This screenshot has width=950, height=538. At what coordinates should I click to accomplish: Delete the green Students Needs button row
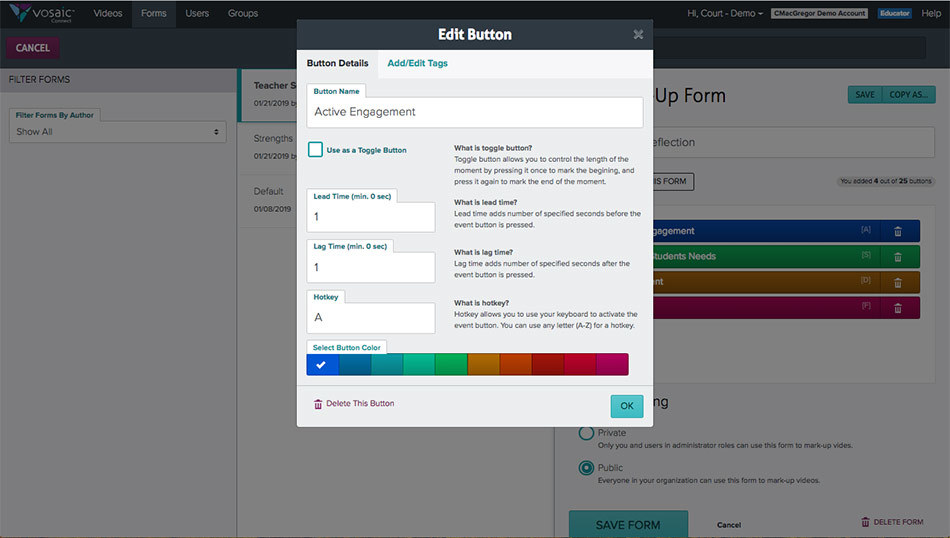click(x=898, y=257)
